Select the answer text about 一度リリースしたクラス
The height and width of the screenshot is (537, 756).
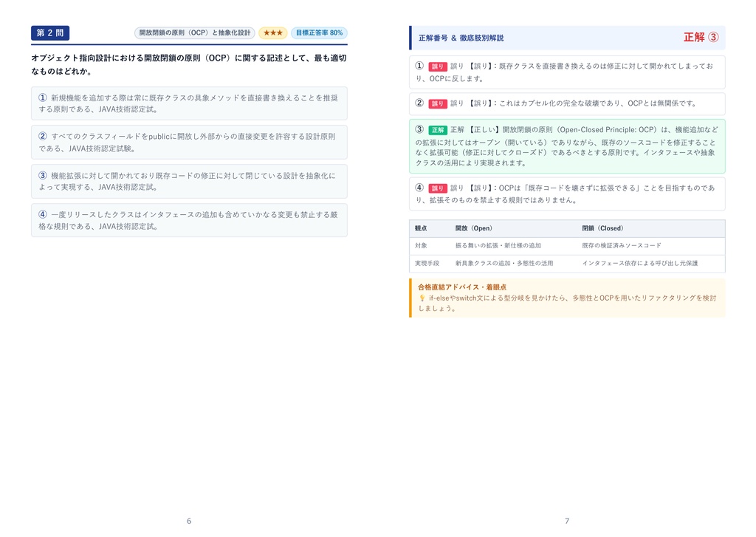click(x=188, y=220)
